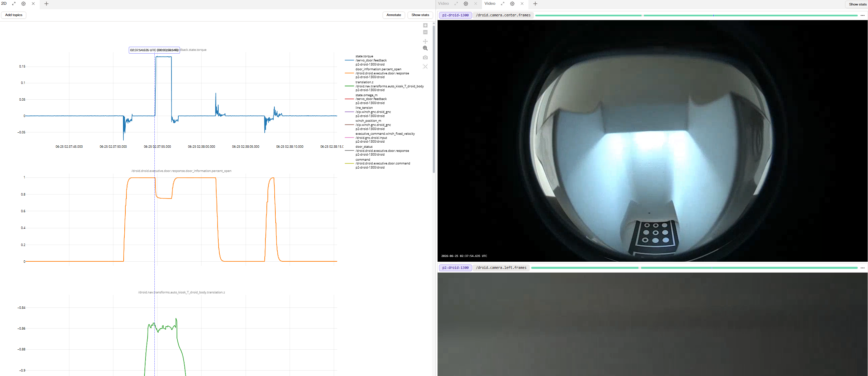Click the /droid.camera.left.frames topic label

click(x=501, y=268)
